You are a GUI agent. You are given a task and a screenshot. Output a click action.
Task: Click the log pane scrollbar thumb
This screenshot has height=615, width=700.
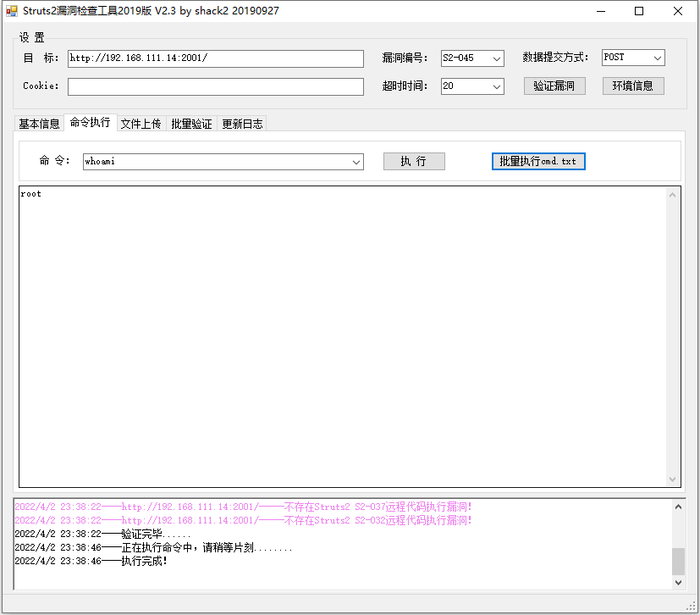(678, 562)
